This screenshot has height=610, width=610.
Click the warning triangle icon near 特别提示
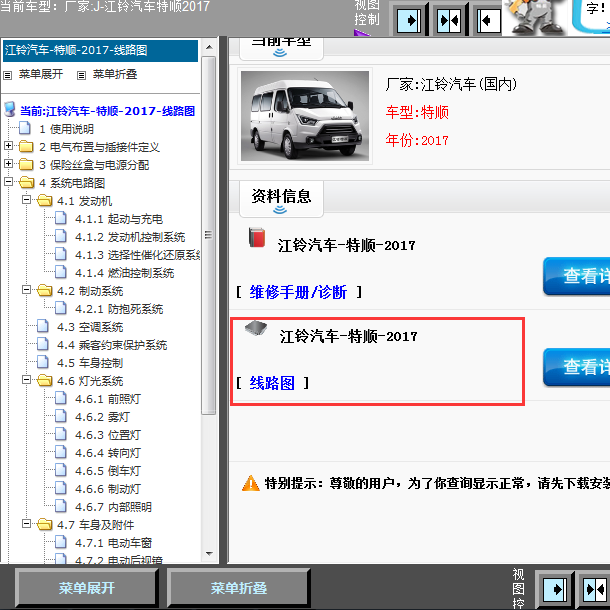251,483
